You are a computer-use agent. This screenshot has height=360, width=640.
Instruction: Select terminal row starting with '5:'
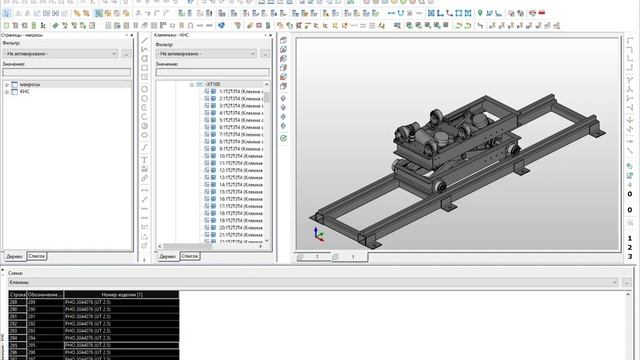[x=241, y=120]
